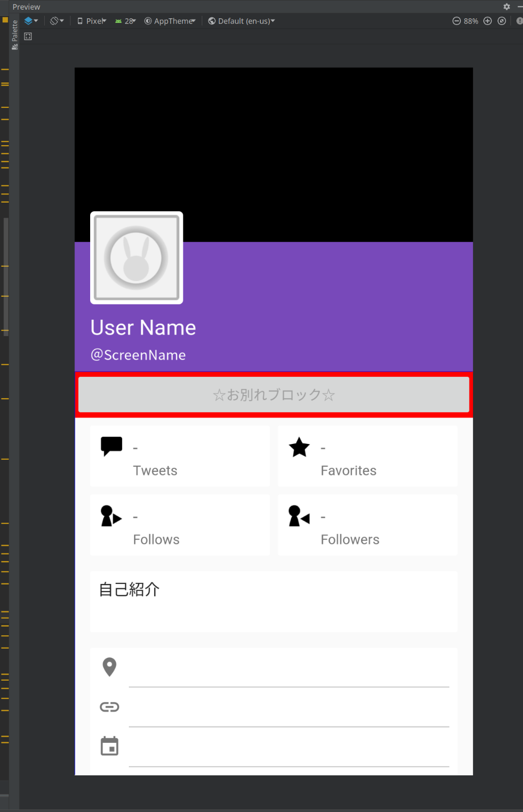Click the Favorites star icon
The height and width of the screenshot is (812, 523).
(299, 447)
